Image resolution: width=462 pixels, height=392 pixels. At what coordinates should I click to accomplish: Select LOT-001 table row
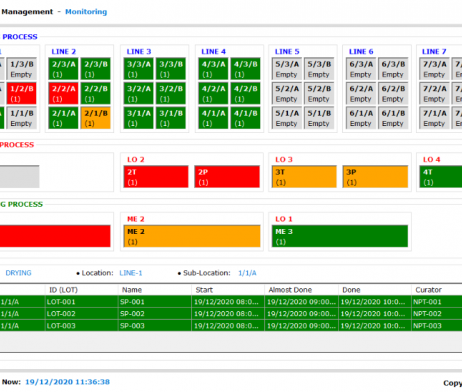click(231, 302)
